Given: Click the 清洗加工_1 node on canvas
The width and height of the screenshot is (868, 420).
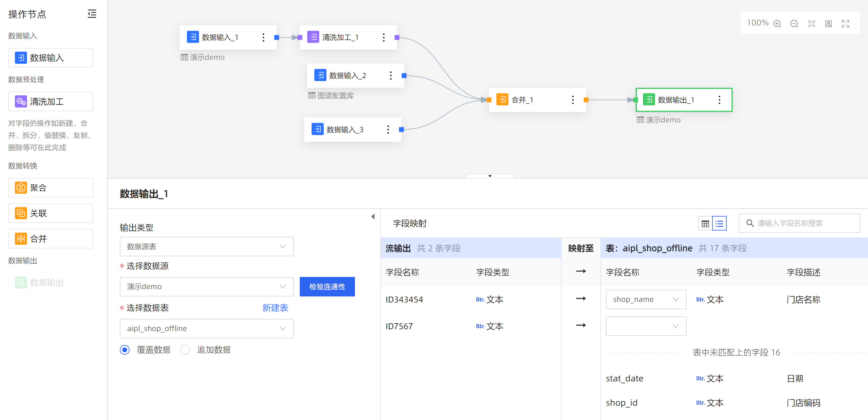Looking at the screenshot, I should pos(348,37).
